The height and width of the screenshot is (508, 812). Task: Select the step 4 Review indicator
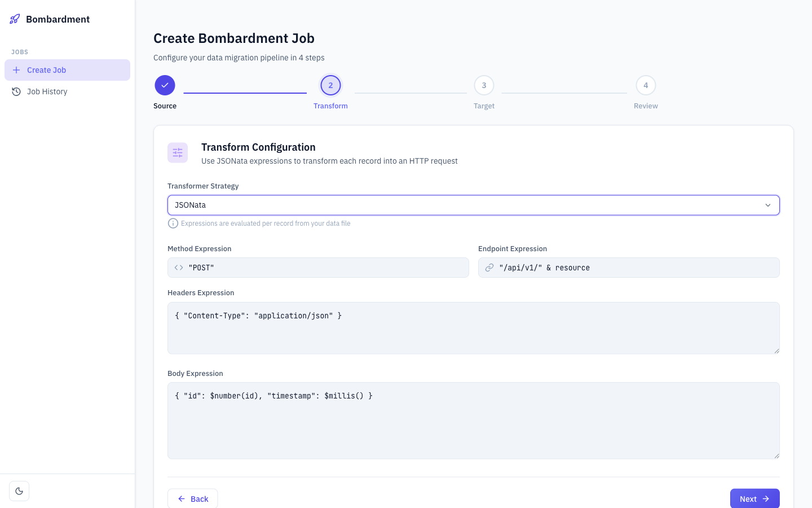click(x=646, y=85)
